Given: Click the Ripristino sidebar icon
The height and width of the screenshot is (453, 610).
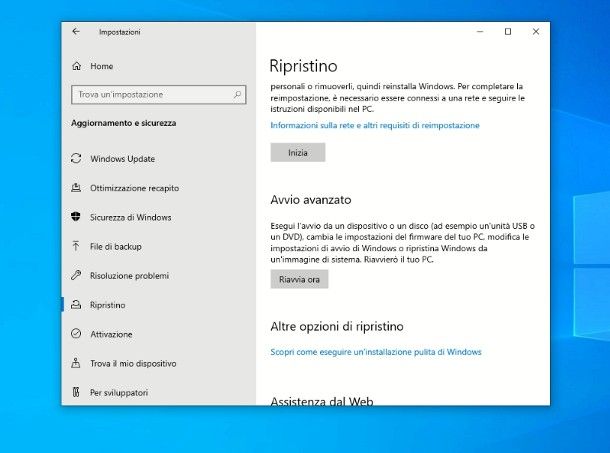Looking at the screenshot, I should (76, 305).
